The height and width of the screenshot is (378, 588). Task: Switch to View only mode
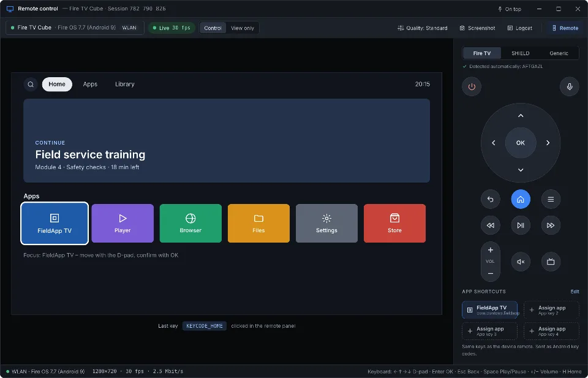coord(243,28)
